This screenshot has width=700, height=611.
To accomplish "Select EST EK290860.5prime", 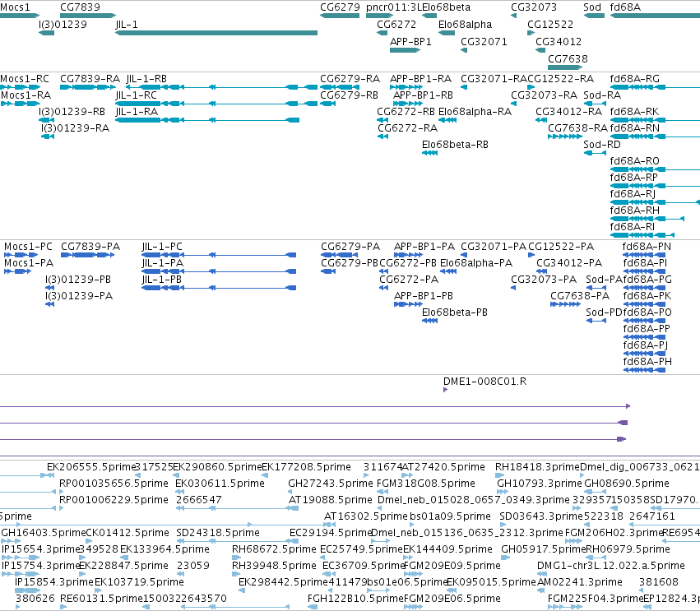I will tap(175, 475).
